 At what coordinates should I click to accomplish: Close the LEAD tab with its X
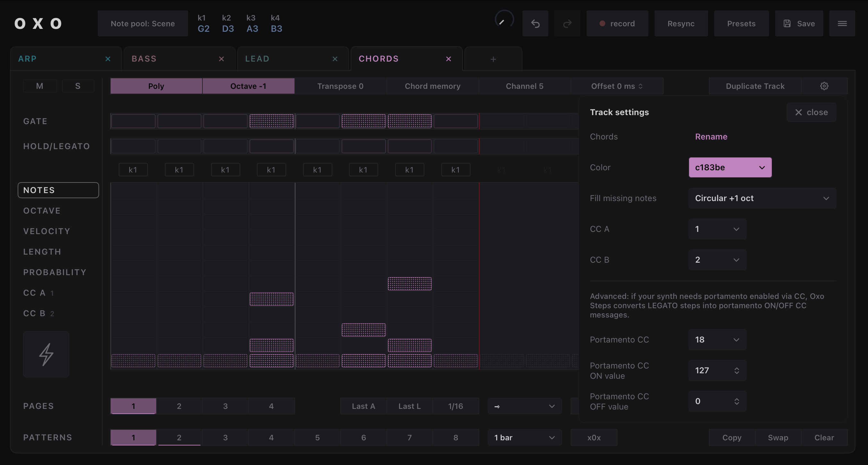[x=335, y=59]
